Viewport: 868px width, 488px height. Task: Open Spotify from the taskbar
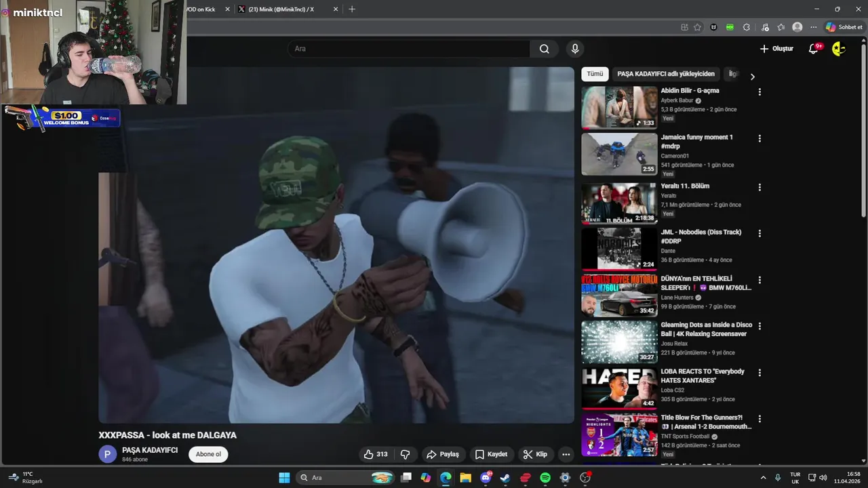click(x=545, y=478)
